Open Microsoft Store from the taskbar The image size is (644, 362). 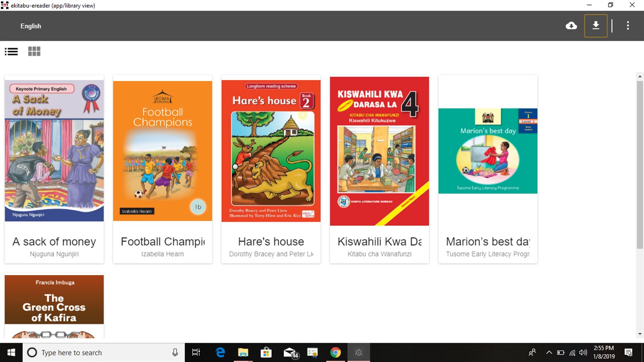click(x=266, y=352)
